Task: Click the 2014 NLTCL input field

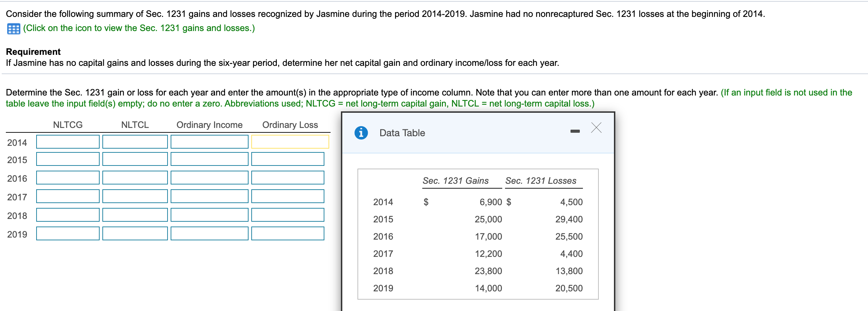Action: 135,141
